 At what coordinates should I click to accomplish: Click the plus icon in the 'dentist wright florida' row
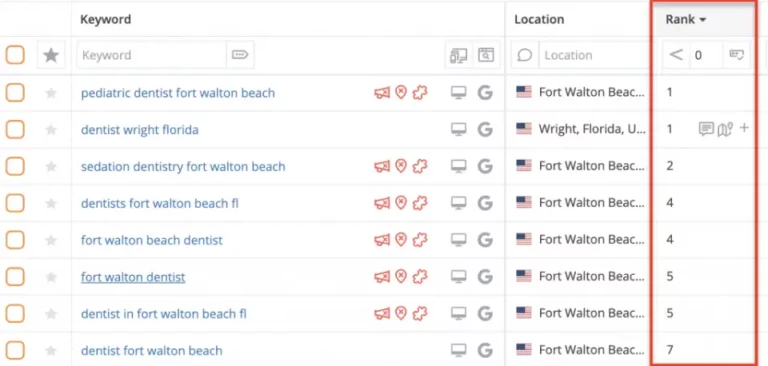tap(744, 128)
